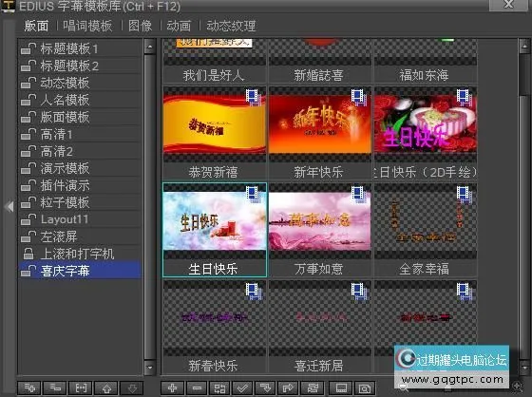This screenshot has width=532, height=397.
Task: Add a template using the plus button
Action: click(x=172, y=388)
